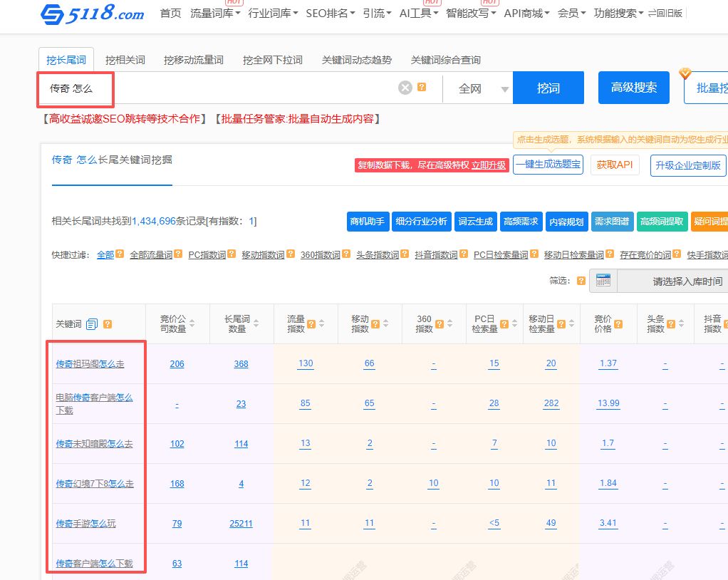
Task: Click the copy keywords icon in 关键词 header
Action: coord(92,324)
